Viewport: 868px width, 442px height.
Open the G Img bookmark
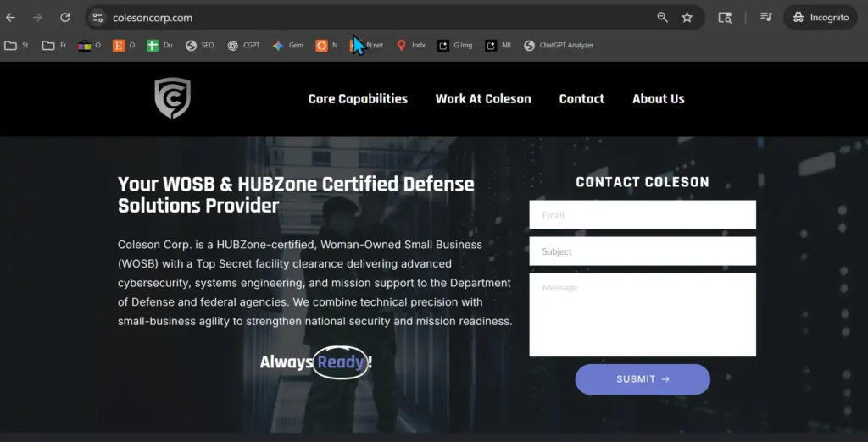pyautogui.click(x=455, y=46)
